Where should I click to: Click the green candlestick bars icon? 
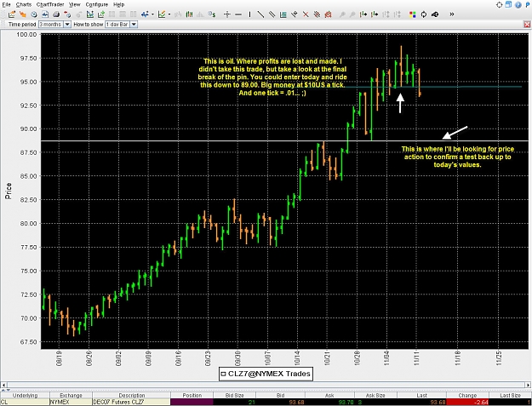(x=189, y=14)
